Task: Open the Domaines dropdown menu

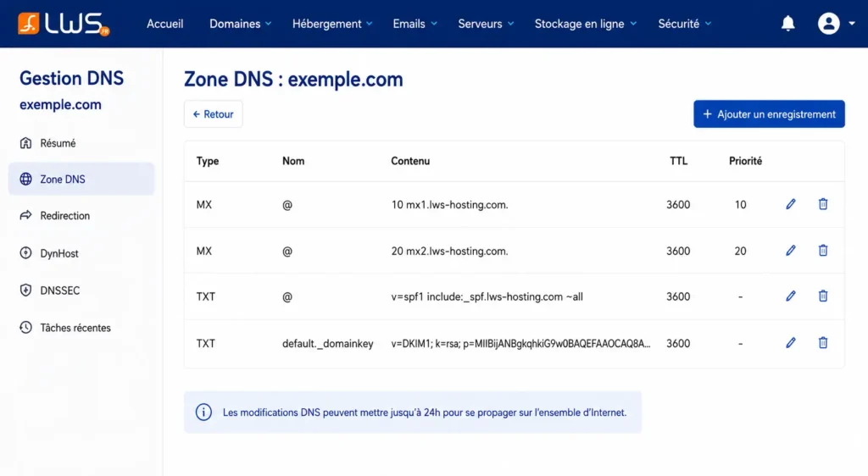Action: (240, 24)
